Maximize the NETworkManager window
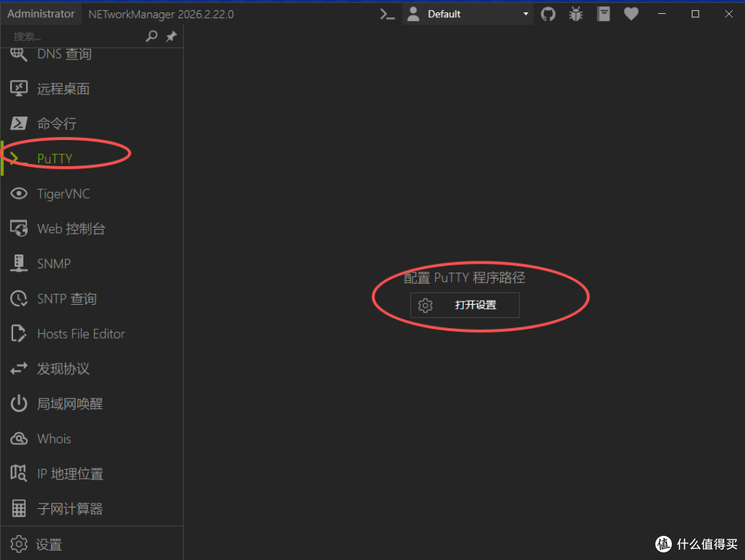Image resolution: width=745 pixels, height=560 pixels. [x=695, y=14]
